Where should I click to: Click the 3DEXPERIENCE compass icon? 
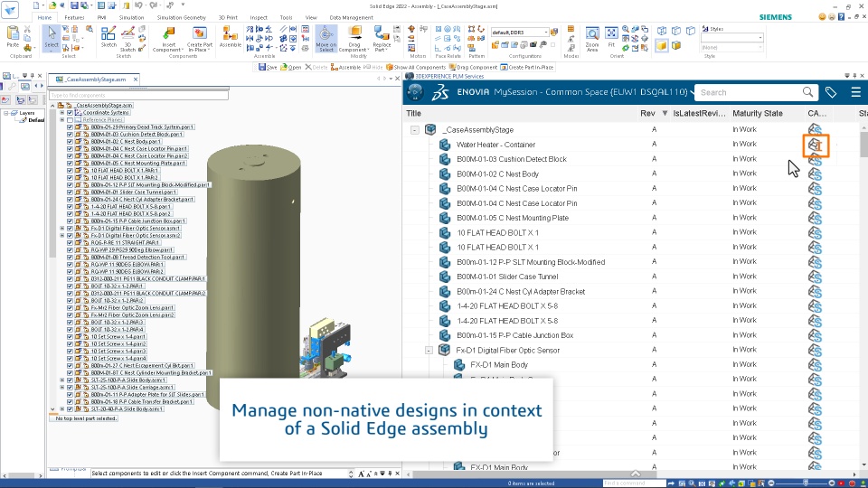[x=415, y=92]
